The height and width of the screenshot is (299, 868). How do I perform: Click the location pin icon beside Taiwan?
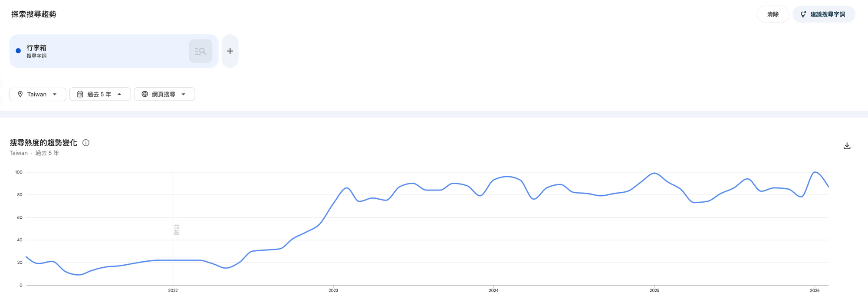20,94
